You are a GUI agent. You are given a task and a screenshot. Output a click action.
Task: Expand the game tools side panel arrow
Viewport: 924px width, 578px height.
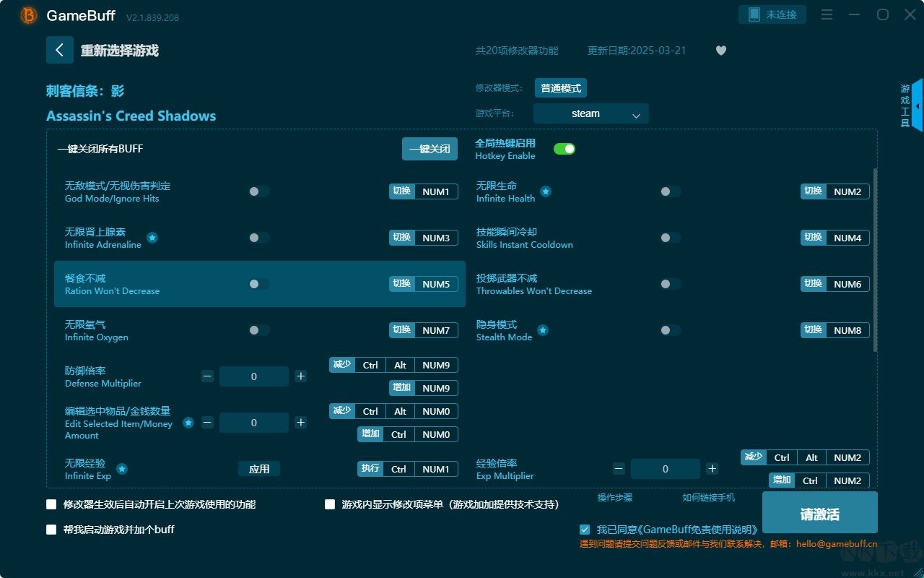[917, 105]
